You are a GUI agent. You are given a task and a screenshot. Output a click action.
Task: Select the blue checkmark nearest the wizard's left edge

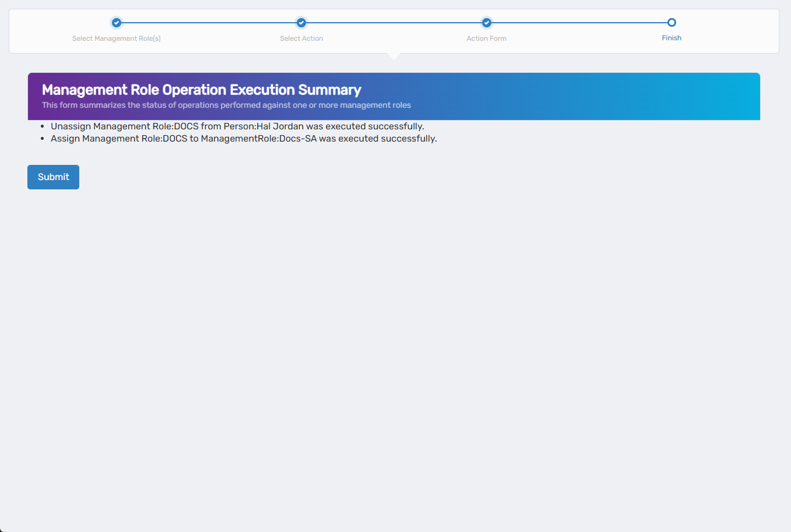click(116, 22)
